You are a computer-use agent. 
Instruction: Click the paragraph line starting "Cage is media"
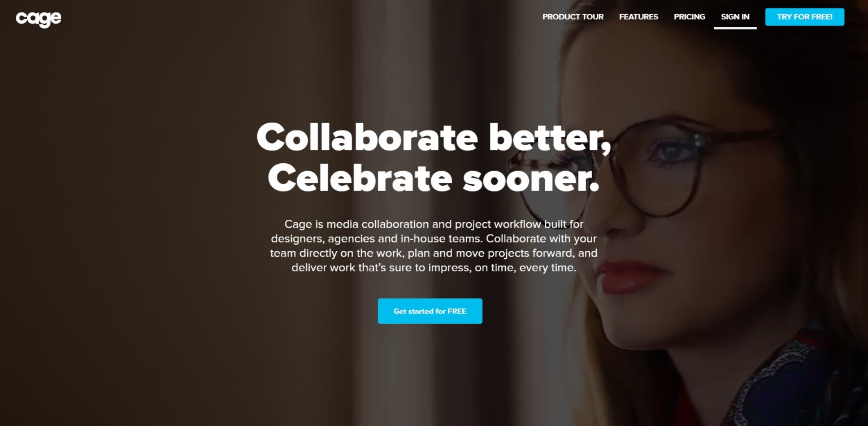pyautogui.click(x=434, y=224)
